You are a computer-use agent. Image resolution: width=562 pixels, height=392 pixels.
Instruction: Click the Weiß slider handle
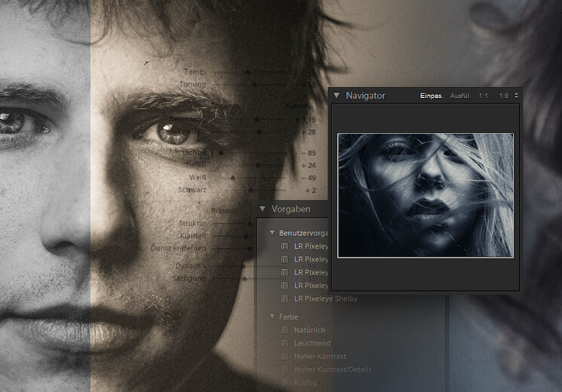233,178
